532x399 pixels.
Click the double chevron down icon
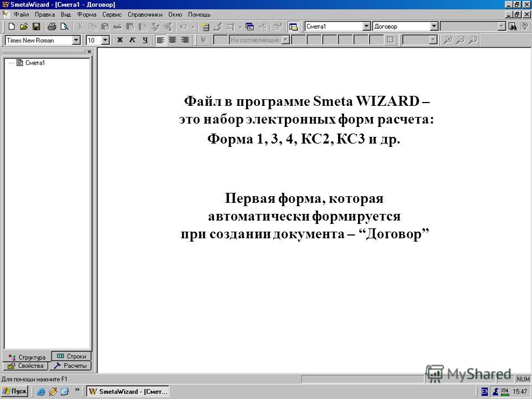[x=203, y=40]
